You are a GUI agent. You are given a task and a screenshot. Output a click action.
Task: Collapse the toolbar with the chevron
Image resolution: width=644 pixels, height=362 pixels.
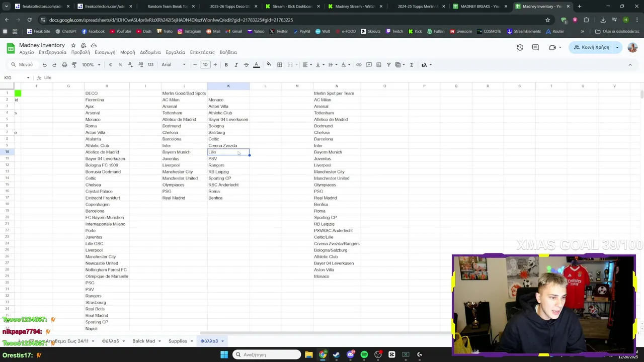(x=630, y=65)
